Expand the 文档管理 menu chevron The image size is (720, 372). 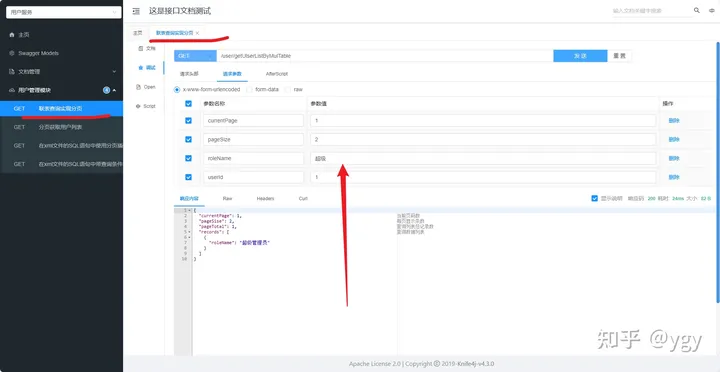114,72
